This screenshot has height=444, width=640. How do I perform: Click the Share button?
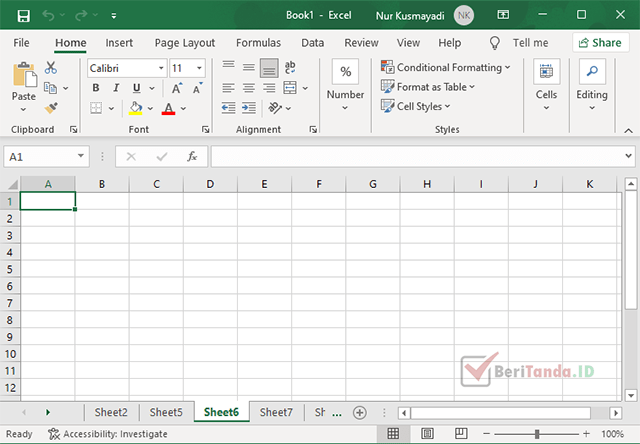click(600, 43)
